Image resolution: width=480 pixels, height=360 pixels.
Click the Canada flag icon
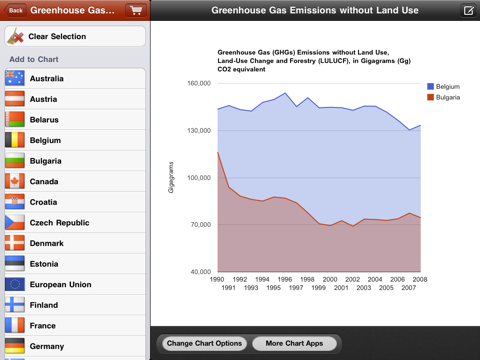15,181
